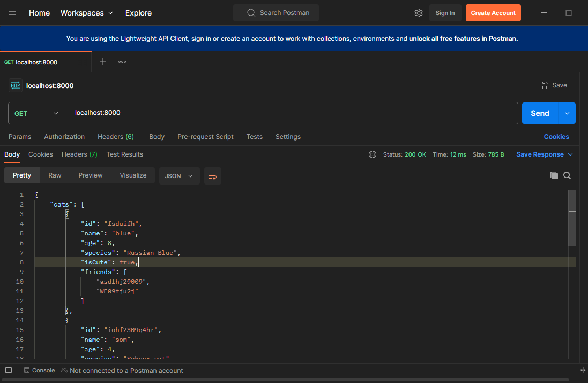
Task: Open Console from the status bar
Action: pyautogui.click(x=39, y=370)
